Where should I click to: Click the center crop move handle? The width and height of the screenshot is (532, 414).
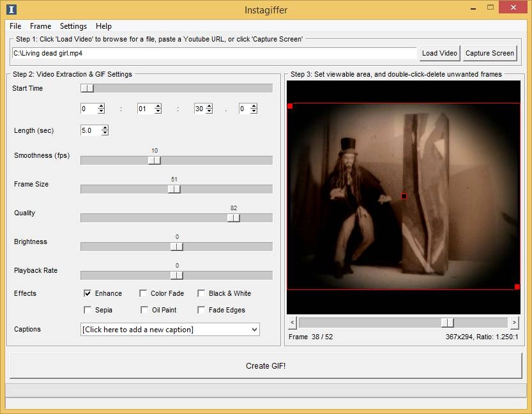(x=404, y=196)
